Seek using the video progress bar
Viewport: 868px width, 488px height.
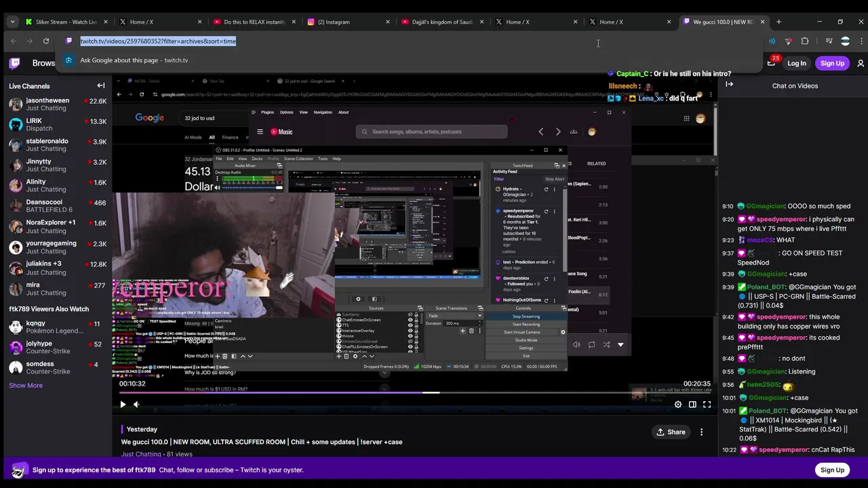(x=415, y=392)
